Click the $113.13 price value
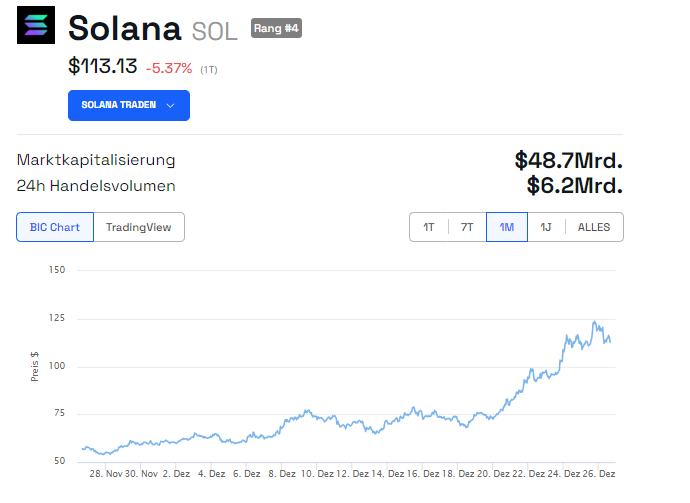The image size is (690, 503). (x=102, y=67)
